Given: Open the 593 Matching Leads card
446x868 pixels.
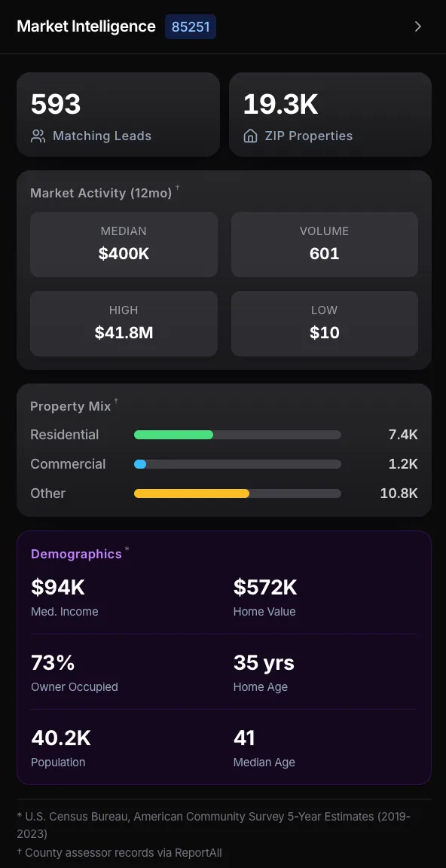Looking at the screenshot, I should coord(118,114).
